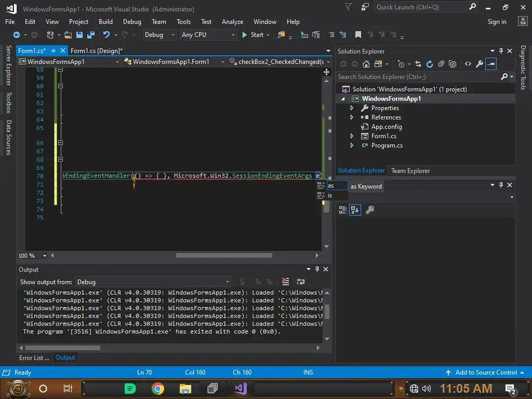The height and width of the screenshot is (399, 532).
Task: Switch to the Team Explorer tab
Action: tap(410, 170)
